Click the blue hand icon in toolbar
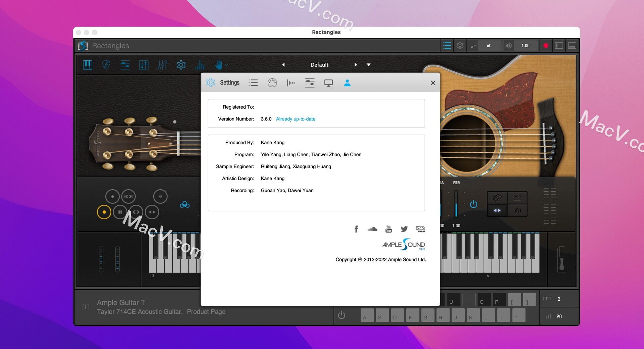 coord(219,65)
